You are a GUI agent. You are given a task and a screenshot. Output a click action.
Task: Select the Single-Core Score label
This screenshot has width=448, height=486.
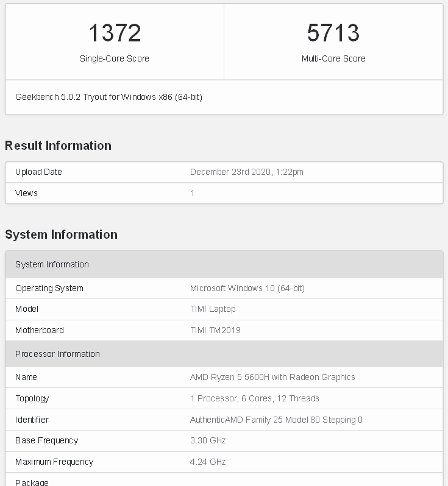click(115, 58)
